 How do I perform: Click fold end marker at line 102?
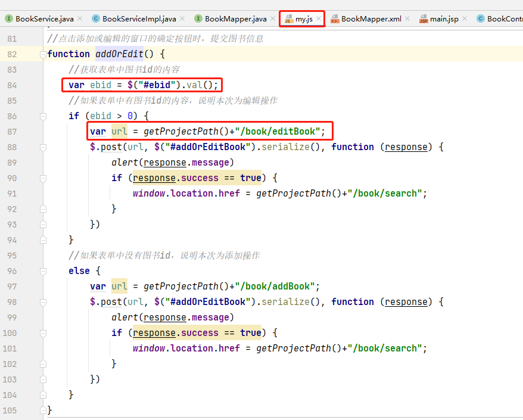[x=43, y=364]
